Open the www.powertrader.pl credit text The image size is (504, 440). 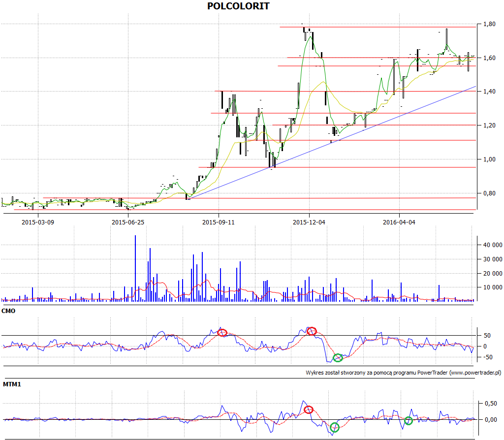point(475,373)
